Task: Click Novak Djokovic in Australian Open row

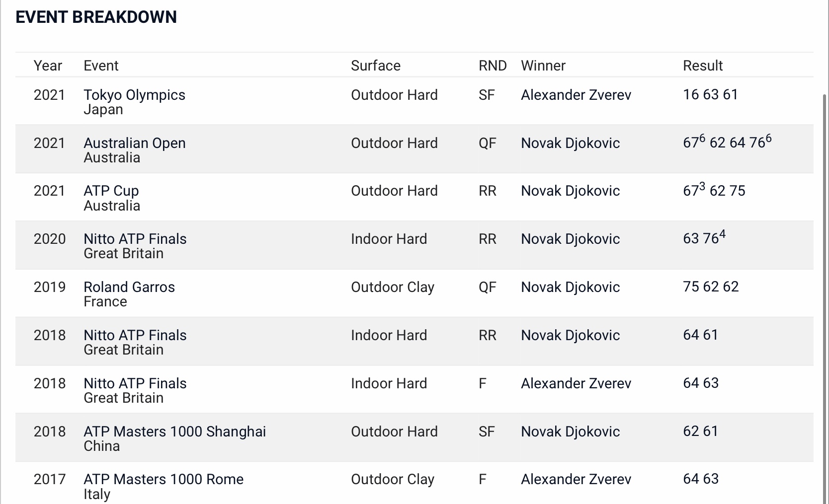Action: point(570,143)
